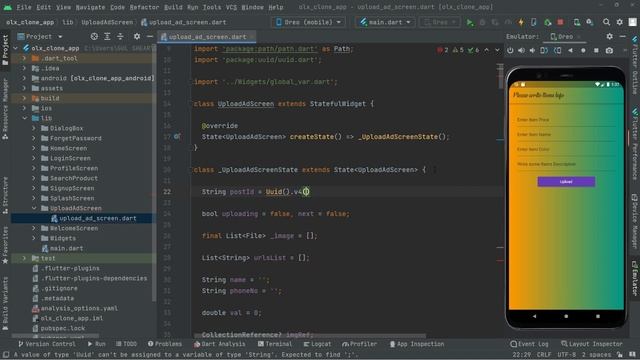Open device selector 'Oreo (mobile)' dropdown

click(x=309, y=22)
